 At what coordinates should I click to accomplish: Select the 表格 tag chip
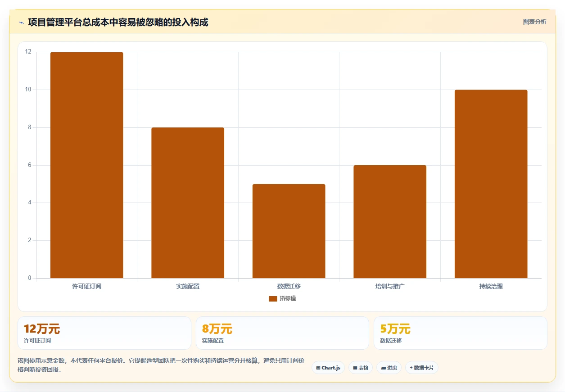click(361, 368)
